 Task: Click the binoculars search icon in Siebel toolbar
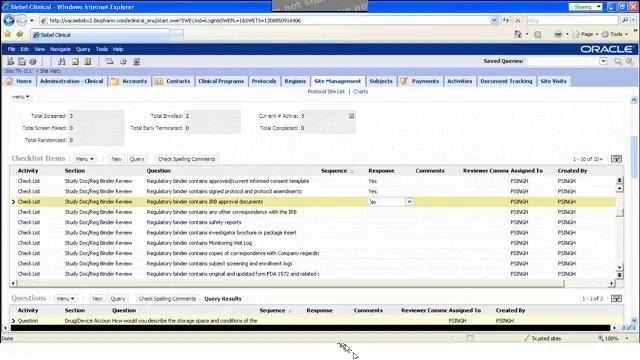click(x=62, y=61)
